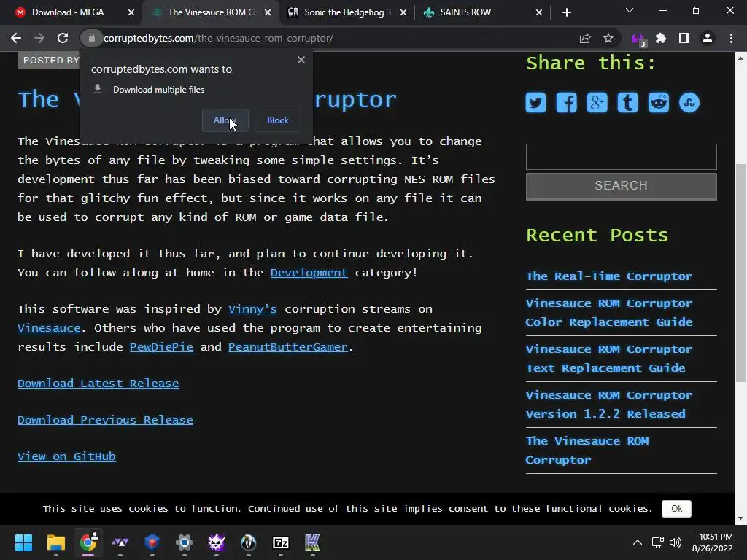The height and width of the screenshot is (560, 747).
Task: Dismiss the download permission popup
Action: pyautogui.click(x=301, y=60)
